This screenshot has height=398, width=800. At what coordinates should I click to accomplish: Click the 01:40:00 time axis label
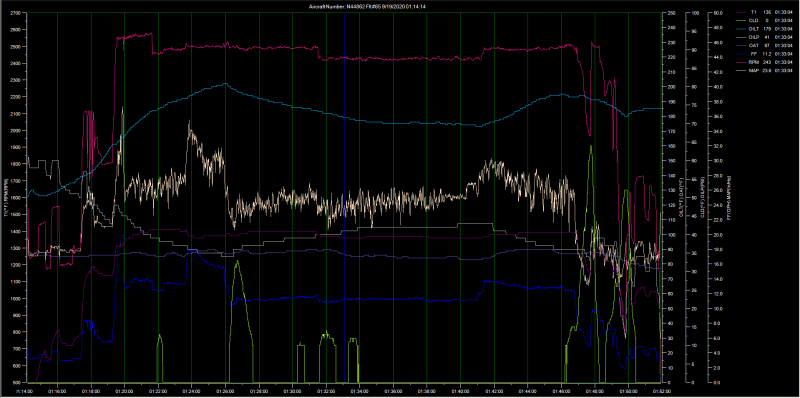(x=460, y=390)
